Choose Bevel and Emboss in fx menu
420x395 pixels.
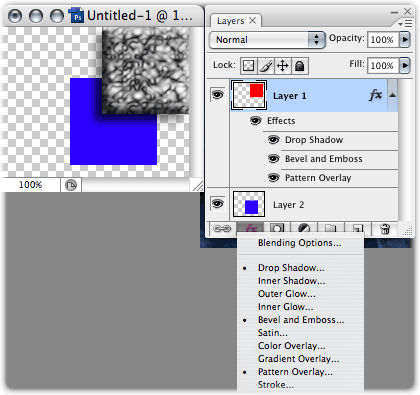coord(301,320)
